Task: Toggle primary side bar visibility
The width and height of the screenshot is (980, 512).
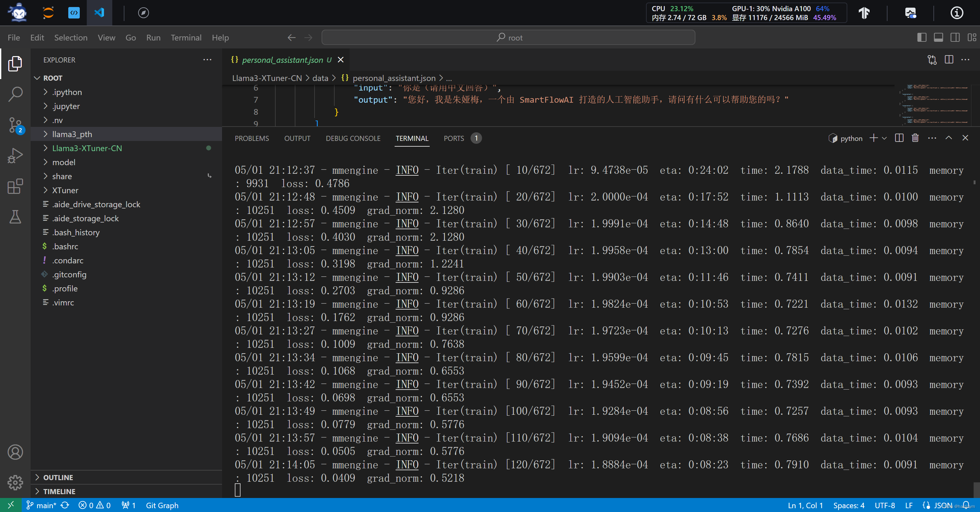Action: (921, 38)
